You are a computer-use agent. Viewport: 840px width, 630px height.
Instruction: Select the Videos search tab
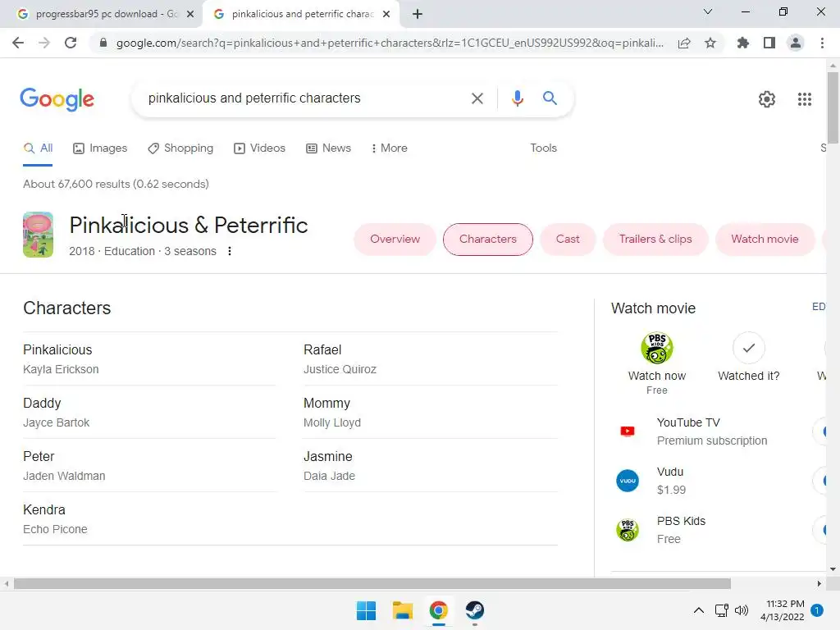[x=260, y=148]
